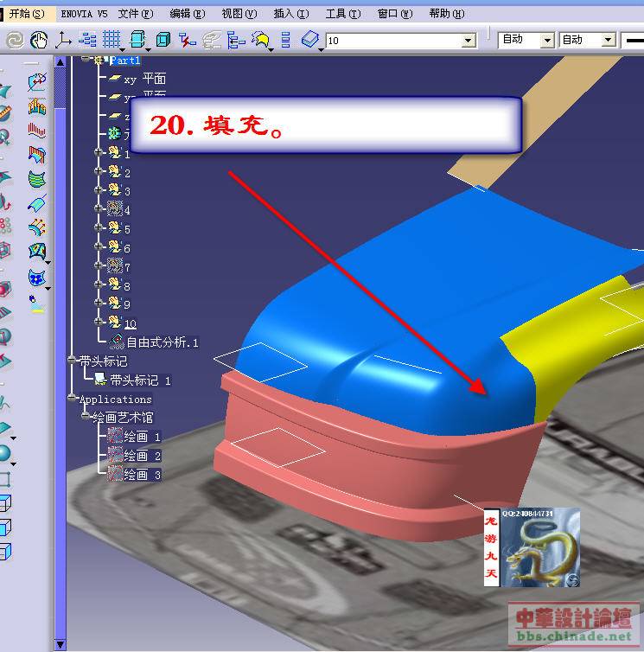
Task: Expand geometric set 1 in tree
Action: point(99,153)
